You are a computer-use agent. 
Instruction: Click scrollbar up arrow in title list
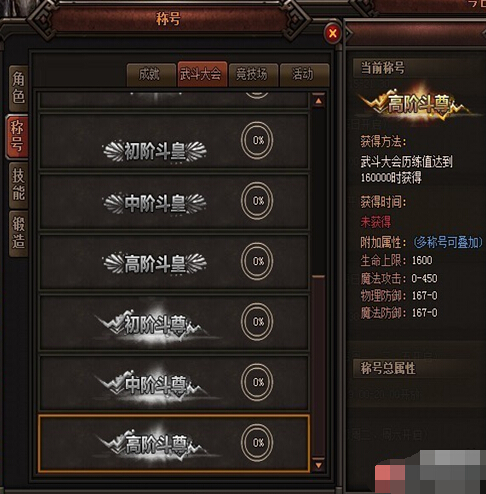coord(318,101)
